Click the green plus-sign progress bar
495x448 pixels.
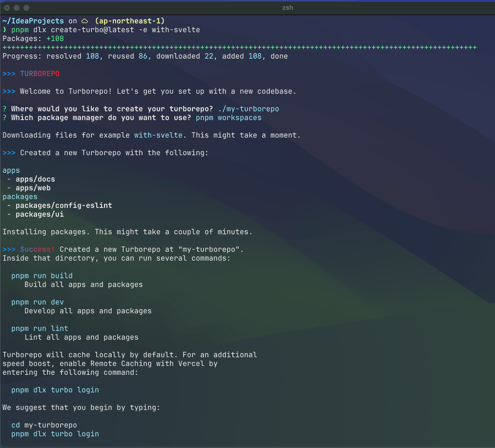coord(239,47)
